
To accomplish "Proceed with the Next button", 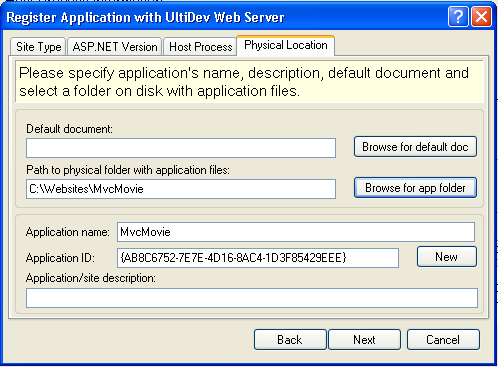I will pyautogui.click(x=364, y=340).
